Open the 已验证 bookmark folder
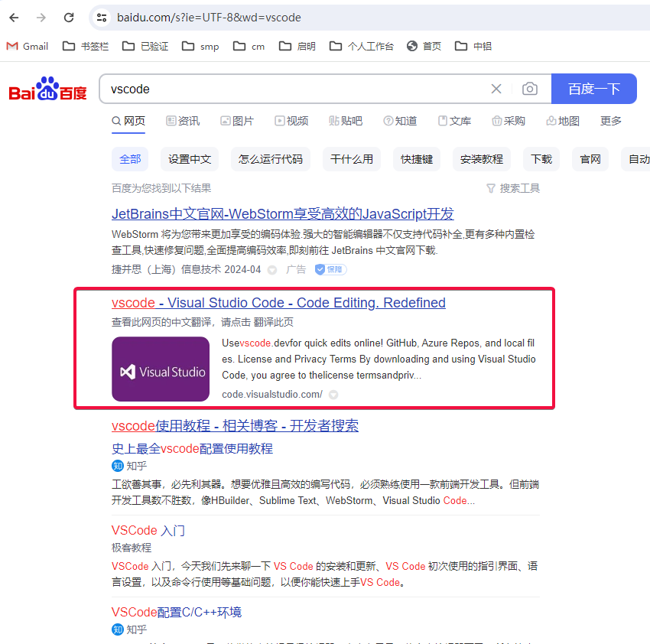The width and height of the screenshot is (650, 644). coord(145,46)
